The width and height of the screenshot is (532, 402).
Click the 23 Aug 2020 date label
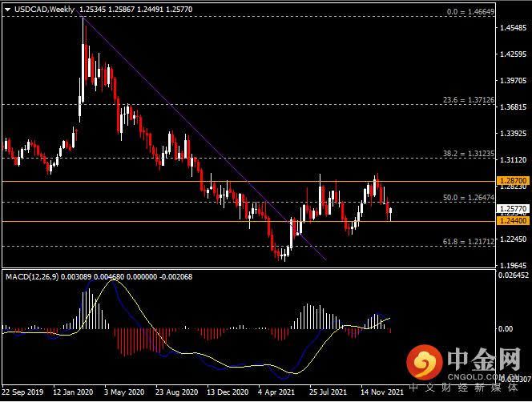pos(177,392)
